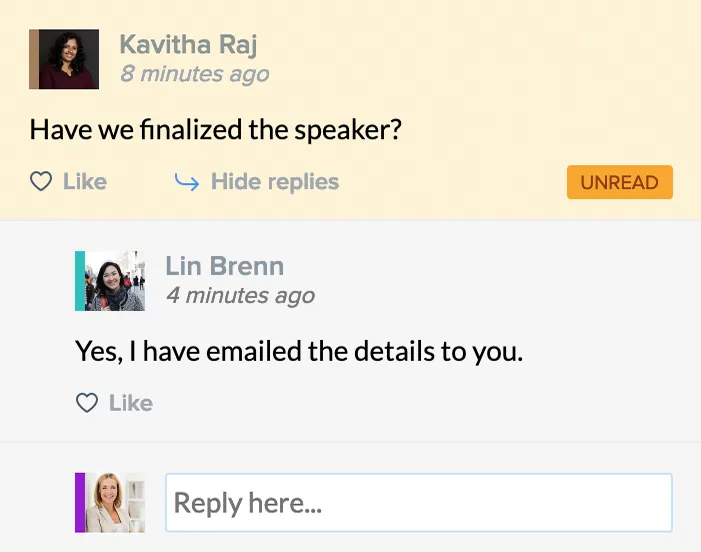Click the blue reply arrow icon
Screen dimensions: 701x552
(x=187, y=182)
